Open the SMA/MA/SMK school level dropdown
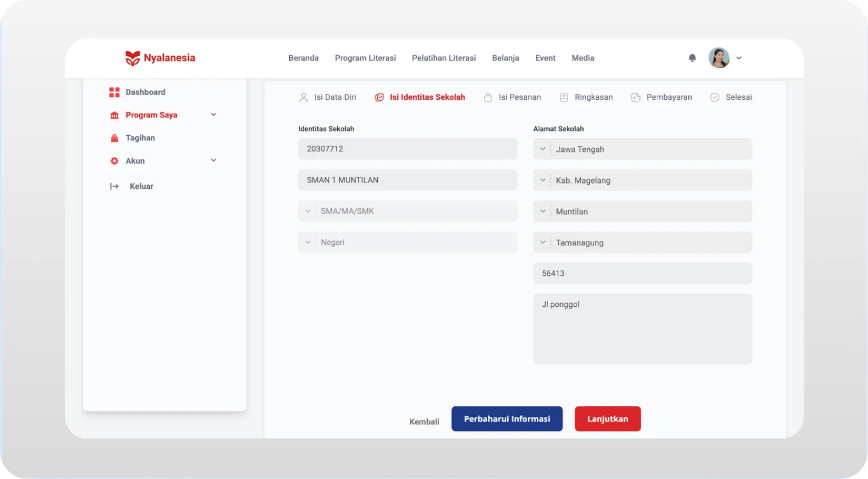Image resolution: width=868 pixels, height=479 pixels. pyautogui.click(x=408, y=211)
